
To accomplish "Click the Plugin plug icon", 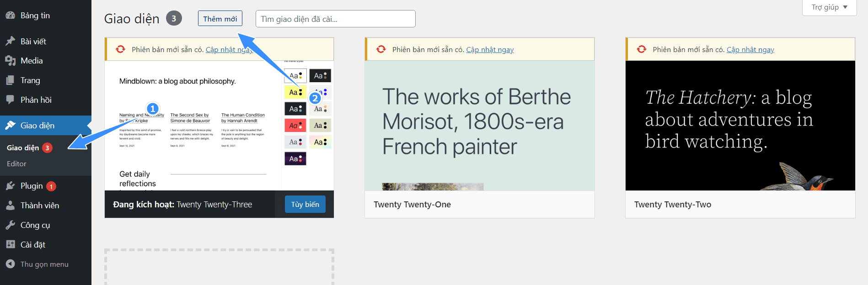I will (x=10, y=185).
